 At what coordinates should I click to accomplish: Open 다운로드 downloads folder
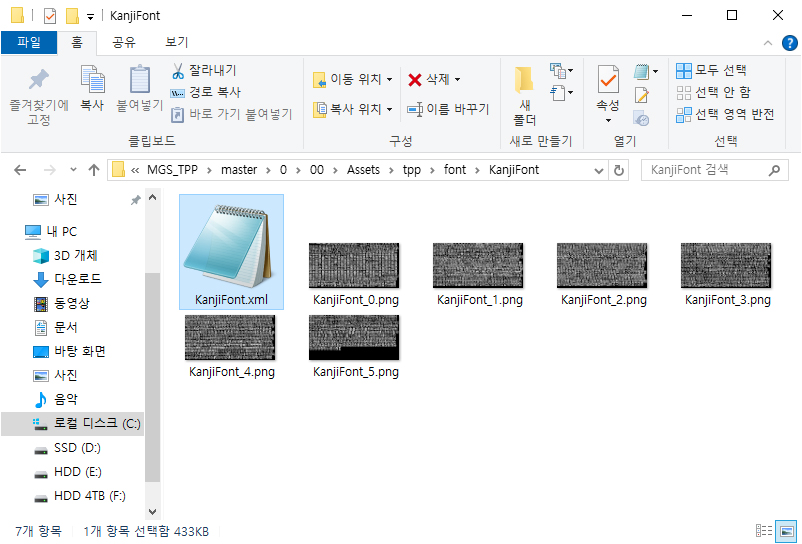click(x=67, y=279)
